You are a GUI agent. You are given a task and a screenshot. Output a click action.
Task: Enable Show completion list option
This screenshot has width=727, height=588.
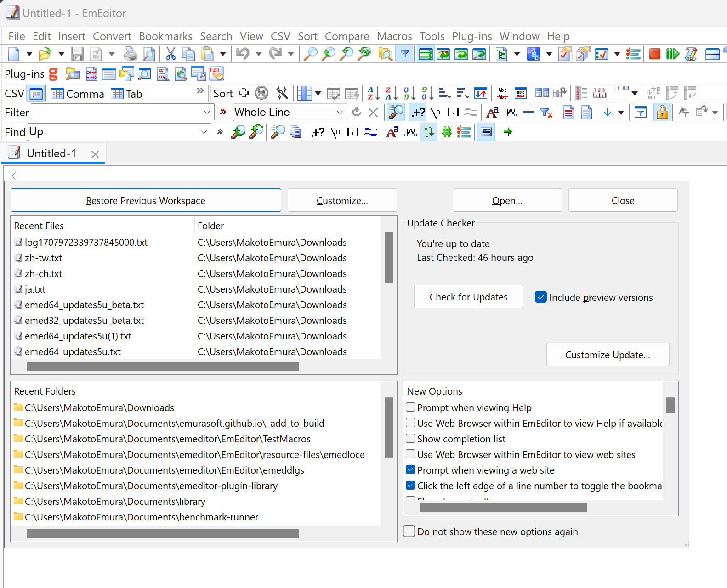[411, 439]
